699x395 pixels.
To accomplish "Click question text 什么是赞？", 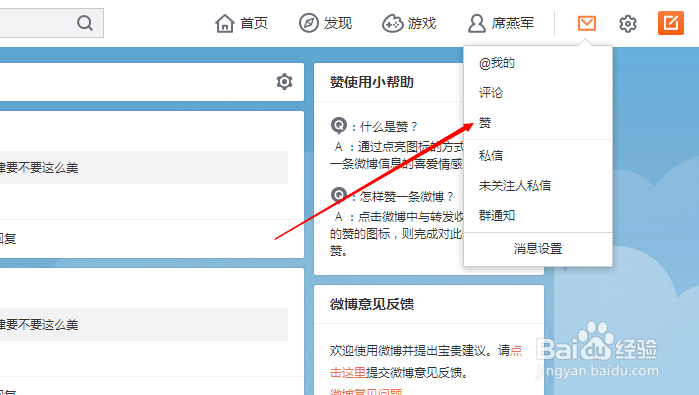I will (x=389, y=127).
